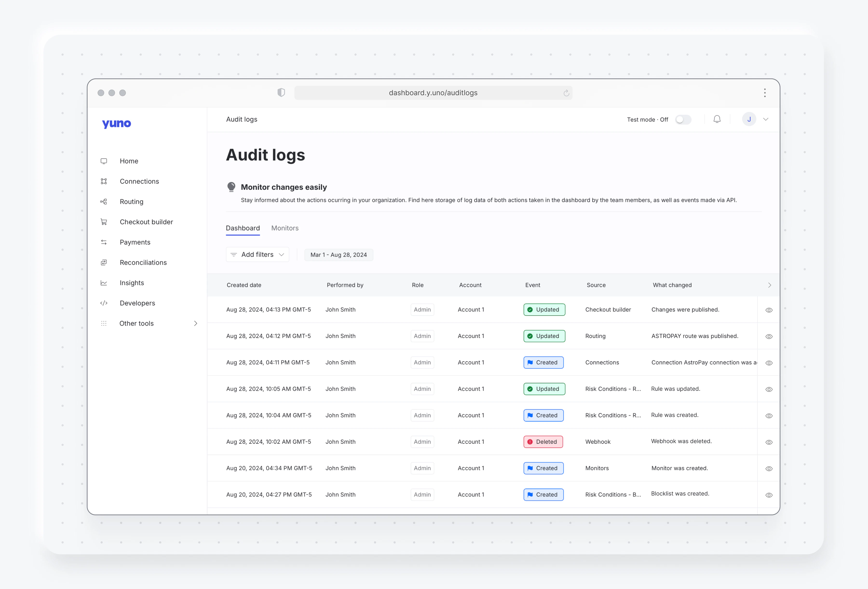The image size is (868, 589).
Task: Open the Add filters dropdown
Action: coord(257,255)
